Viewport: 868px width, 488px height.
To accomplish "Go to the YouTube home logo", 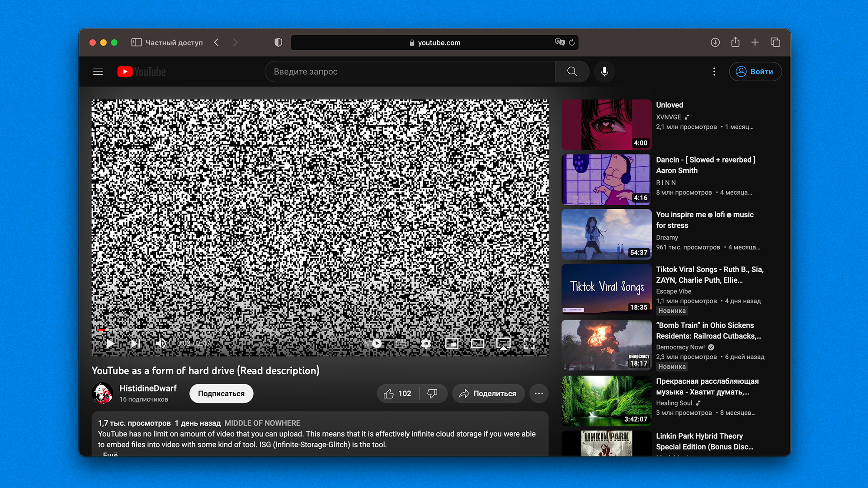I will click(x=142, y=71).
